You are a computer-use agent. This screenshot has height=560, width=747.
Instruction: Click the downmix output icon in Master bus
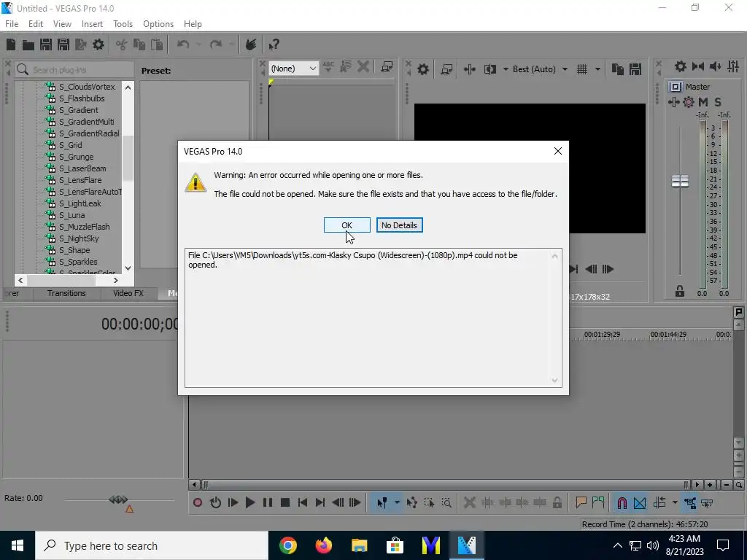(698, 66)
